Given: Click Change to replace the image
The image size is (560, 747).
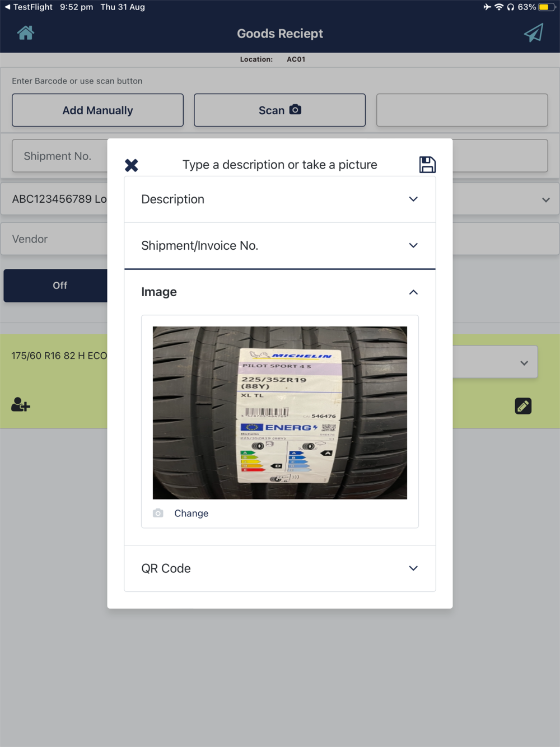Looking at the screenshot, I should pos(191,513).
